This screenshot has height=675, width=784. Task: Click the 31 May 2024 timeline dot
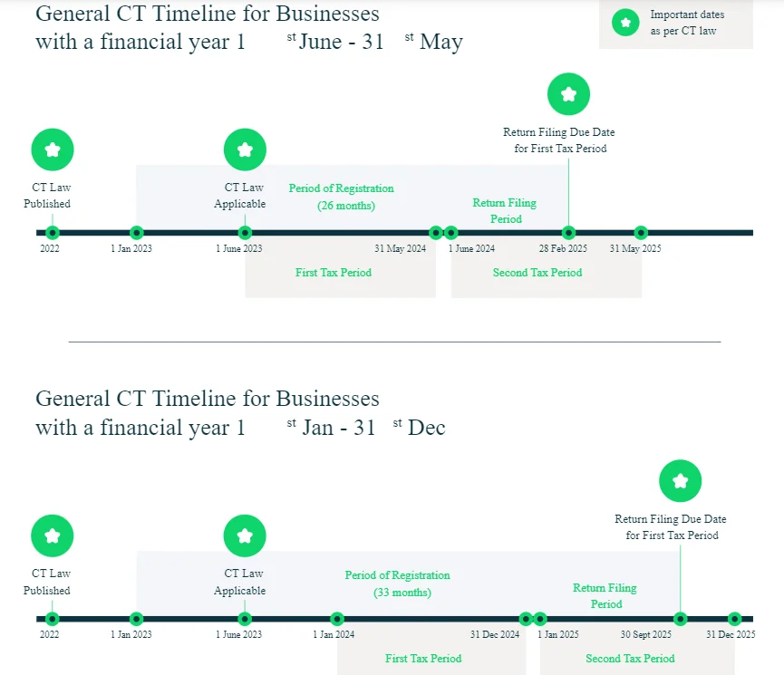(436, 233)
